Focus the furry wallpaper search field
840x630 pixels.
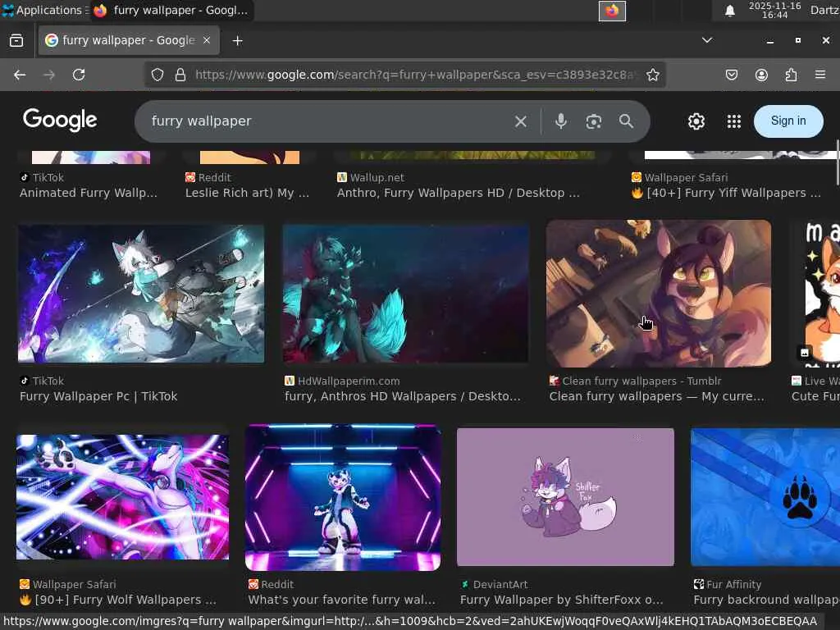326,121
